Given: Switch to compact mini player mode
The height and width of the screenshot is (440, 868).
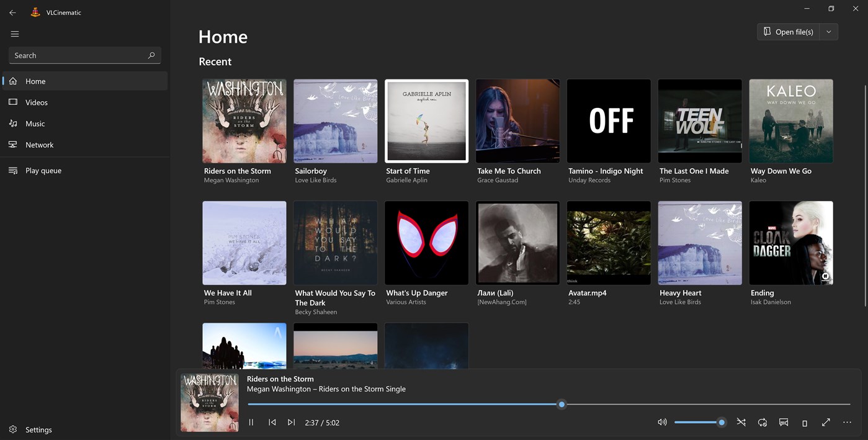Looking at the screenshot, I should [x=804, y=422].
